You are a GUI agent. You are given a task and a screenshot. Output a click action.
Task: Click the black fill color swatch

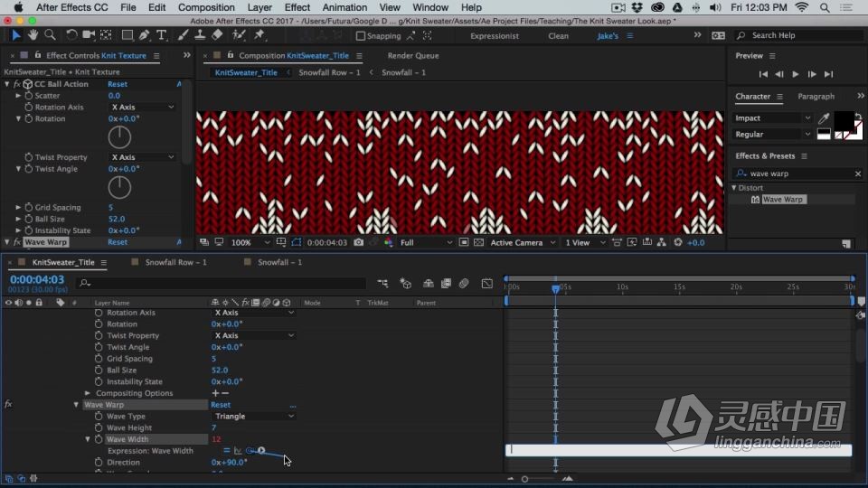point(843,120)
